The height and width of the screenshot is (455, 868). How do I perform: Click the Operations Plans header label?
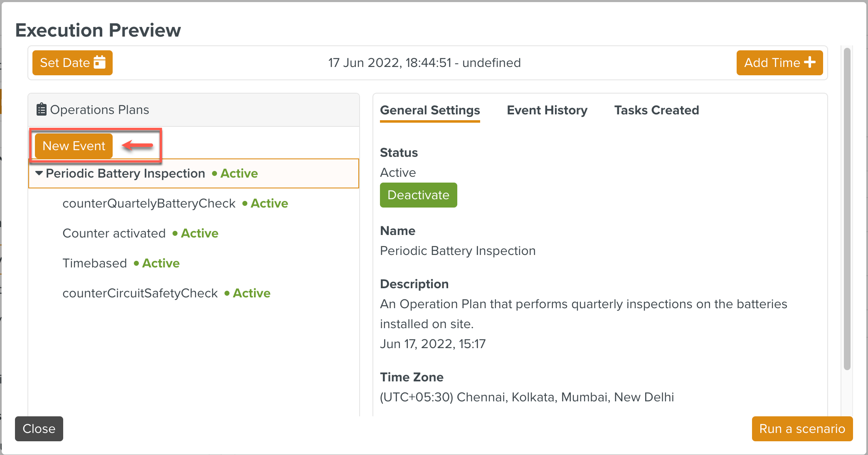[99, 110]
